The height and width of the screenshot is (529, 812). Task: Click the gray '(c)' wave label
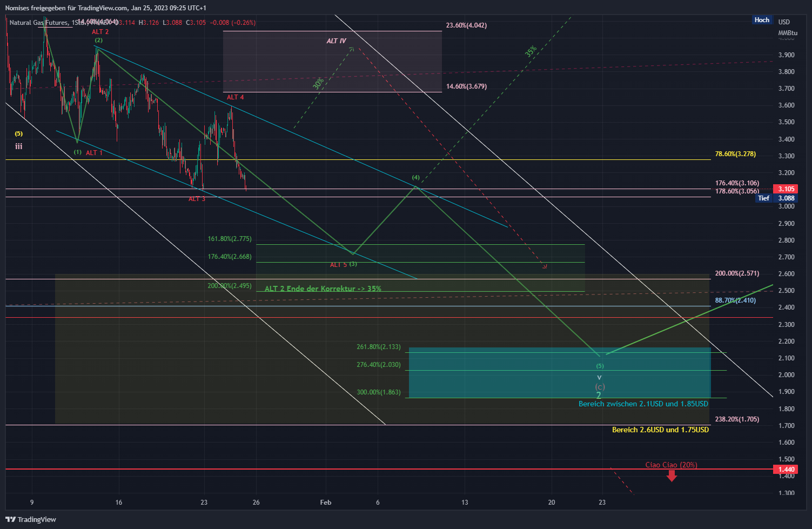pyautogui.click(x=600, y=387)
